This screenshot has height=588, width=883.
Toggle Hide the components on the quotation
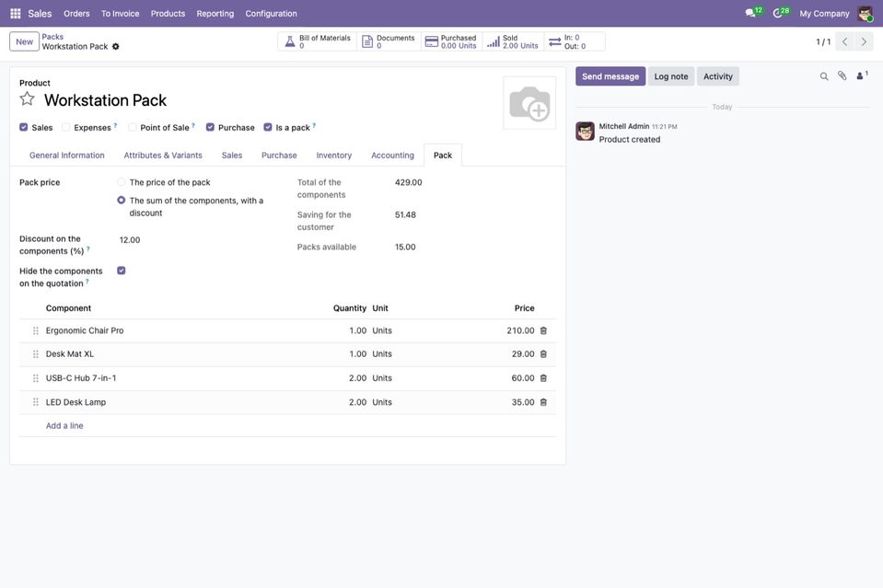[x=121, y=271]
